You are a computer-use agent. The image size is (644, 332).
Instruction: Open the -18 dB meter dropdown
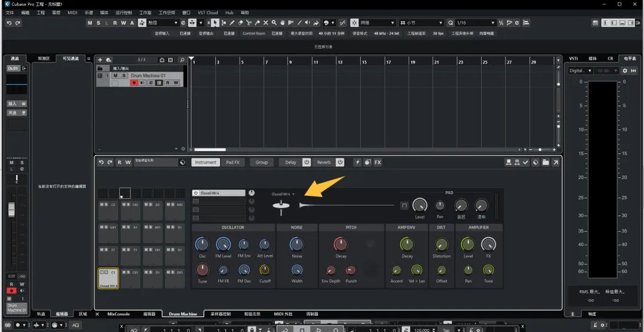606,71
